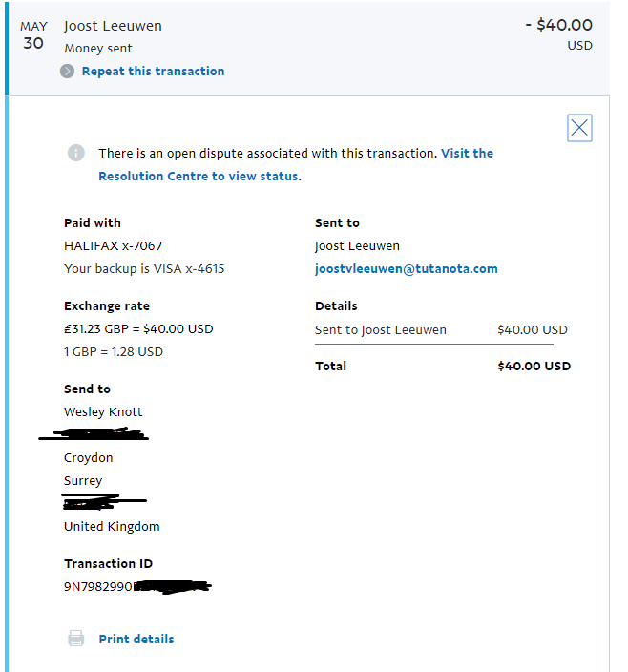Click the joostvleeuwen@tutanota.com email link
This screenshot has width=628, height=672.
click(406, 269)
